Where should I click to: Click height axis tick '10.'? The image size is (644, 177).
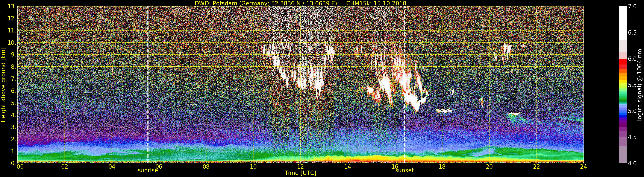(12, 43)
